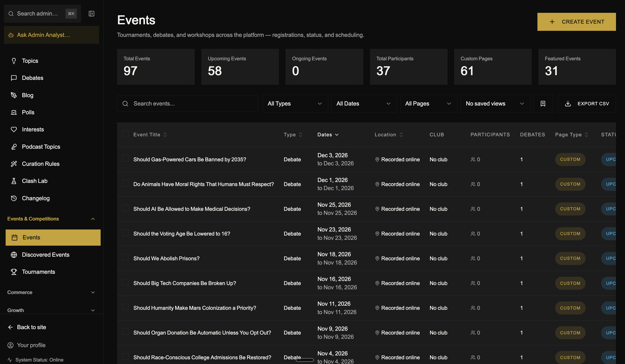Click the download icon in Export CSV
Image resolution: width=625 pixels, height=364 pixels.
pos(568,103)
